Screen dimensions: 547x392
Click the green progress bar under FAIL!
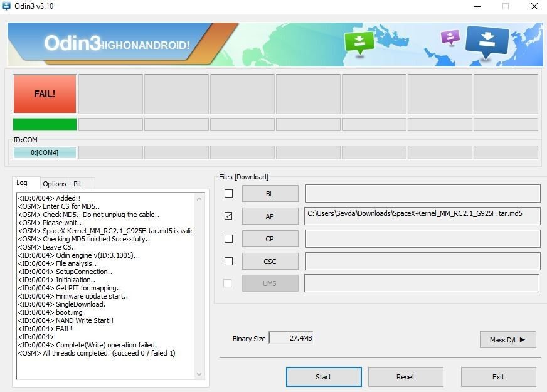tap(45, 125)
